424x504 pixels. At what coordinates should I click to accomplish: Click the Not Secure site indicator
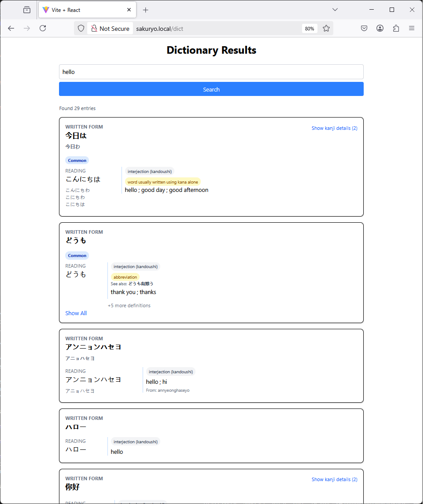[x=110, y=28]
